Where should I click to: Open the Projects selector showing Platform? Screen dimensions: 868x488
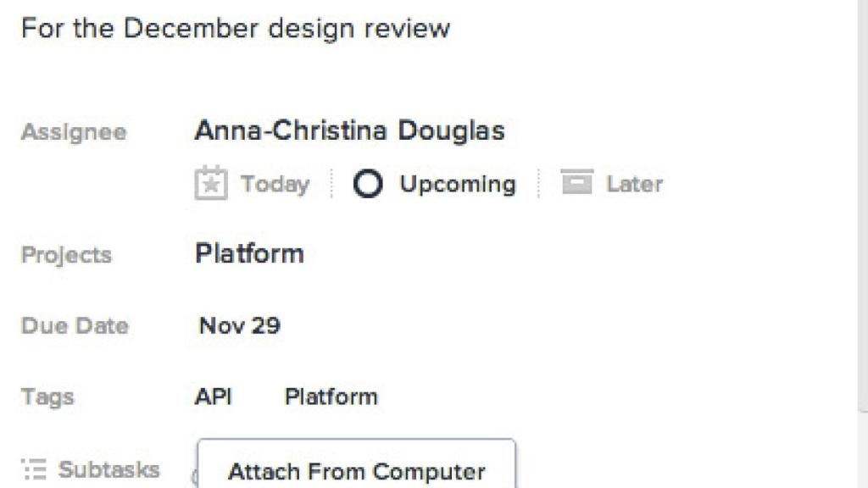(x=249, y=253)
